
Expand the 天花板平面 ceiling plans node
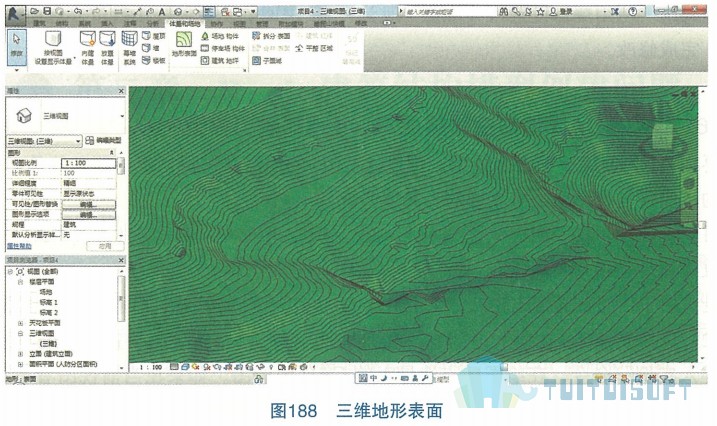pos(21,323)
